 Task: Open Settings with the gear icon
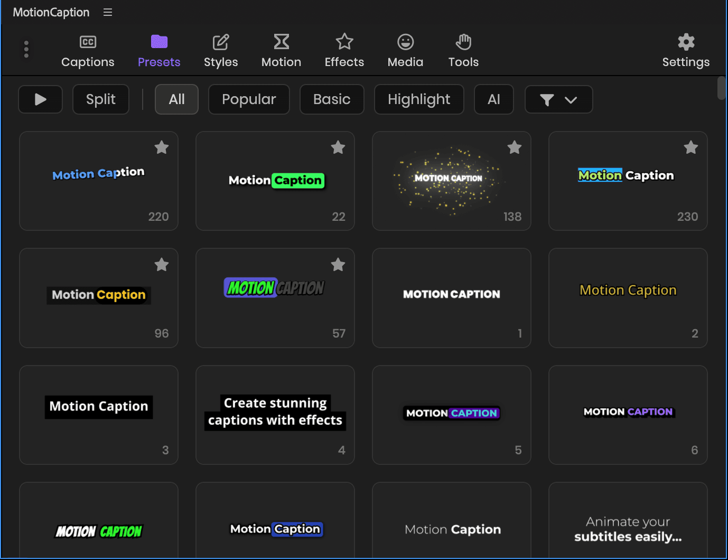tap(686, 51)
